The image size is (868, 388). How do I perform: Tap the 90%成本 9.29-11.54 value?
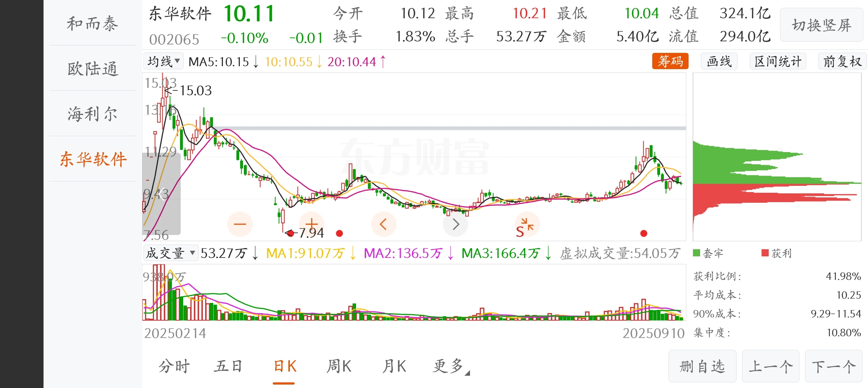pos(836,314)
